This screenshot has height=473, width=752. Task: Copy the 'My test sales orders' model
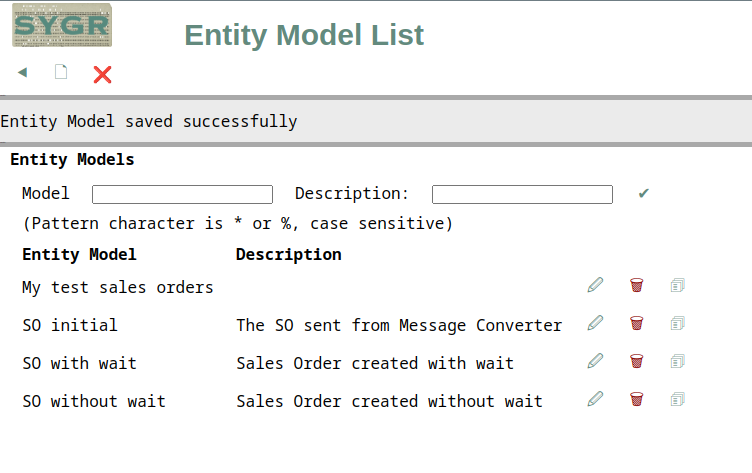point(677,285)
